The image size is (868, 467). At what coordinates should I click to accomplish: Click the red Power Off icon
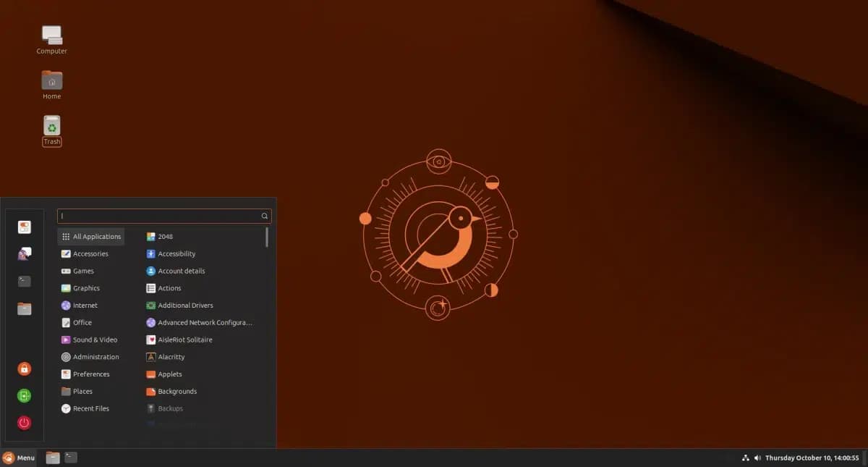click(25, 423)
